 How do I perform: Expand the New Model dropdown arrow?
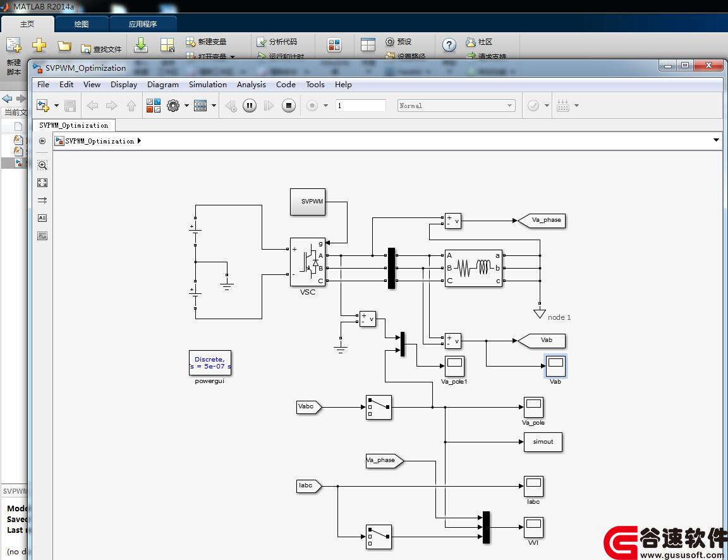coord(56,106)
